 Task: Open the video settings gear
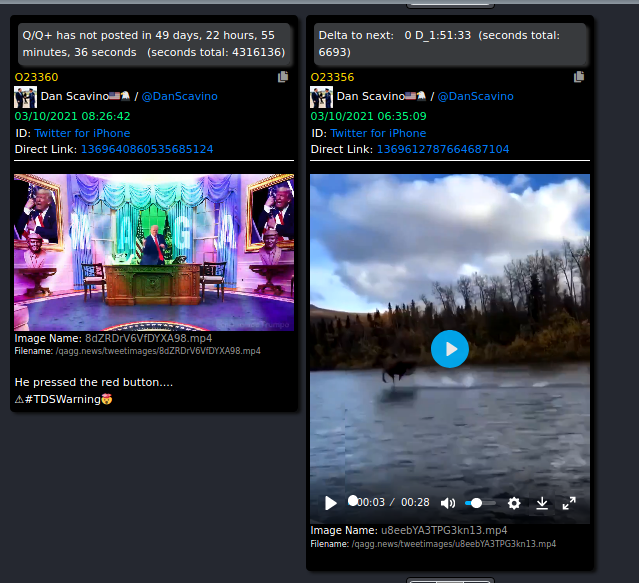click(514, 503)
